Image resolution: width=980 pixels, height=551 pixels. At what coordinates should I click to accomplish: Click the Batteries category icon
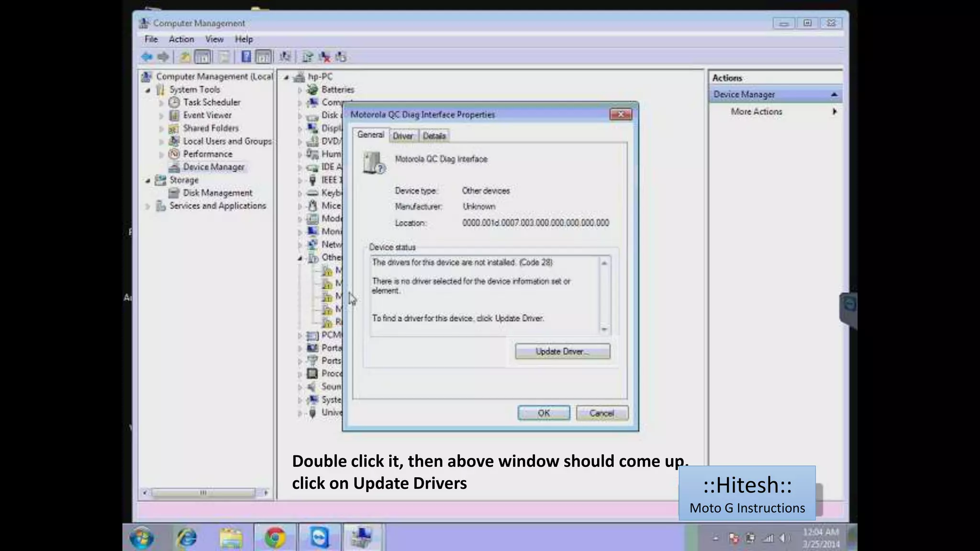(312, 89)
